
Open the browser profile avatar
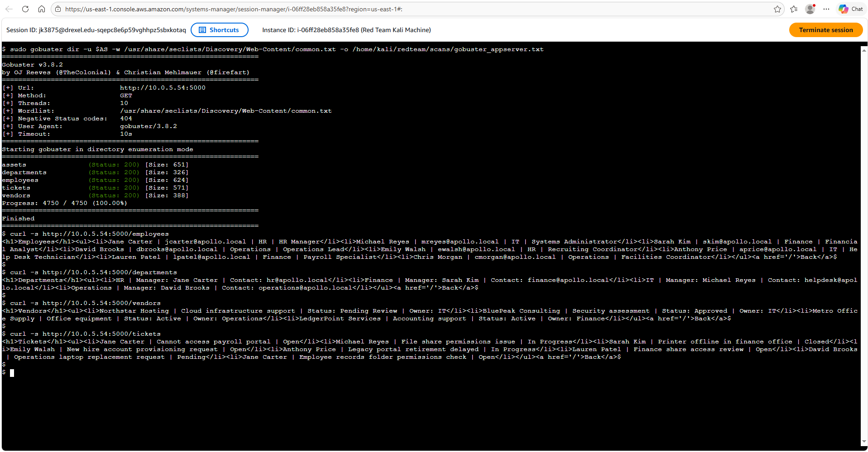(810, 9)
